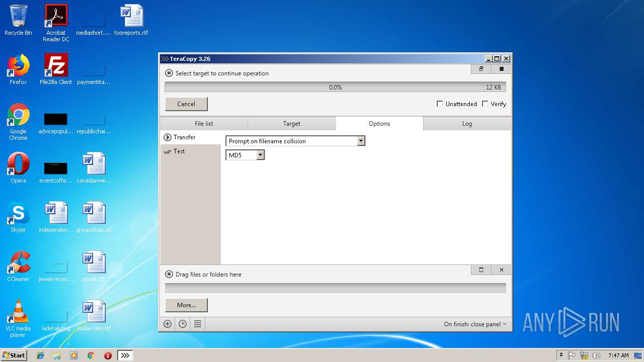644x362 pixels.
Task: Select the independen... document icon
Action: pos(56,217)
